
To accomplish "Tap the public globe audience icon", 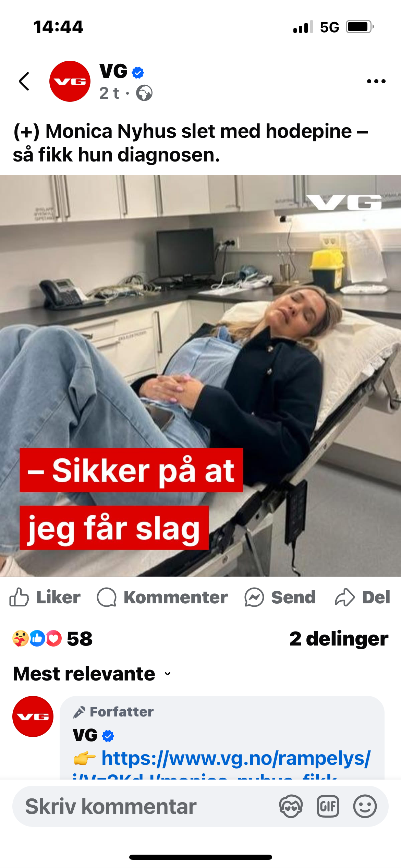I will click(144, 93).
